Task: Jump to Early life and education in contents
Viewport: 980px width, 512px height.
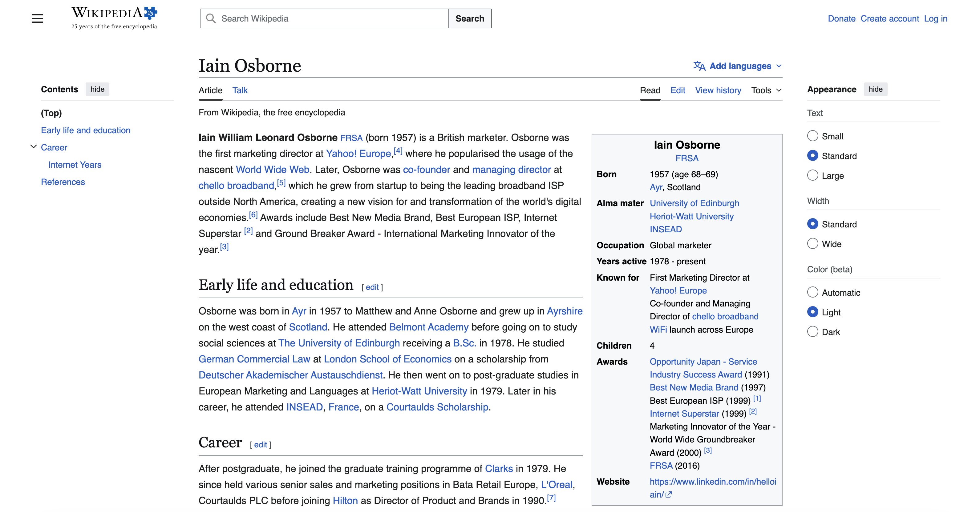Action: pyautogui.click(x=86, y=130)
